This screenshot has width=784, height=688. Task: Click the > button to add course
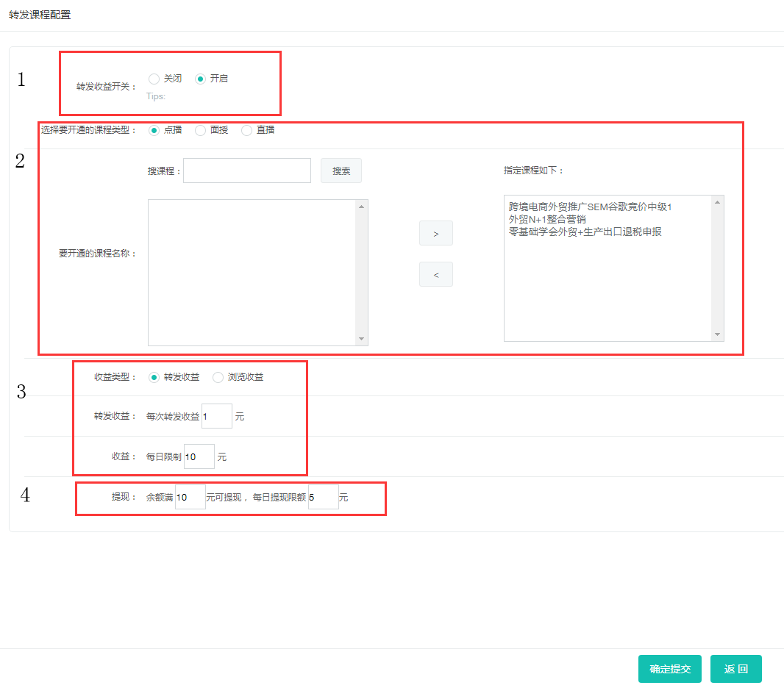pos(435,233)
